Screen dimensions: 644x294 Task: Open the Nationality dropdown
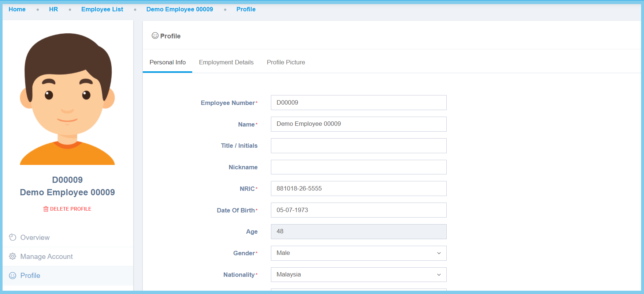tap(358, 275)
